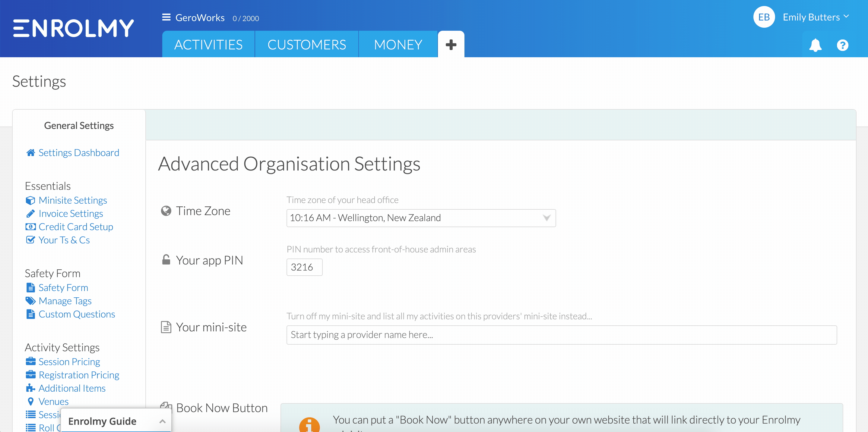Click the cube icon beside Minisite Settings
868x432 pixels.
(x=30, y=201)
